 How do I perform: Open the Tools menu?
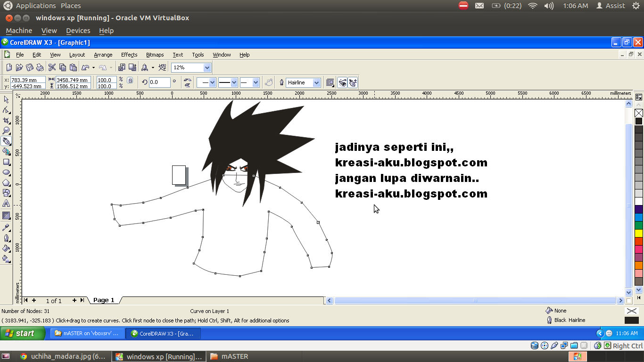click(x=198, y=55)
